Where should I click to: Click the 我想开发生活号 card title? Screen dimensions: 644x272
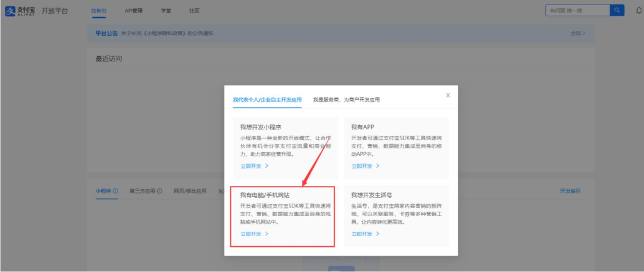372,195
